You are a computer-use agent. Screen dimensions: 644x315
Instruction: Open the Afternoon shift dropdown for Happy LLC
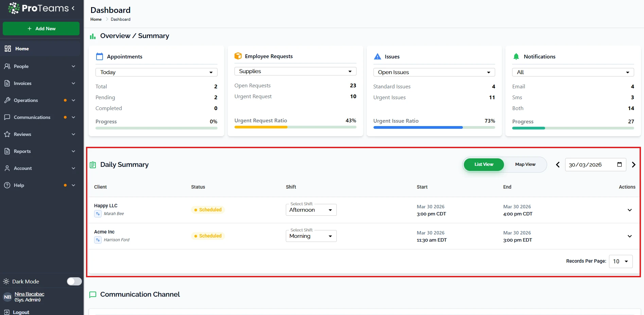pyautogui.click(x=311, y=210)
